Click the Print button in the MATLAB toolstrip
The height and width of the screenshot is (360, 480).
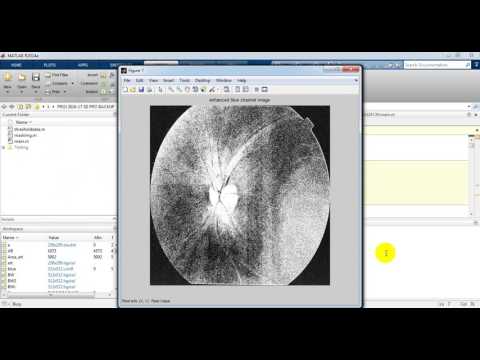[x=53, y=91]
